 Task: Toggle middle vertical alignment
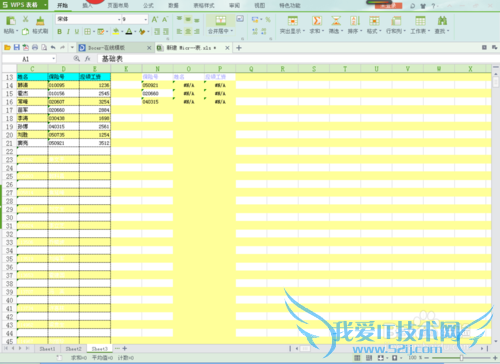pos(188,19)
